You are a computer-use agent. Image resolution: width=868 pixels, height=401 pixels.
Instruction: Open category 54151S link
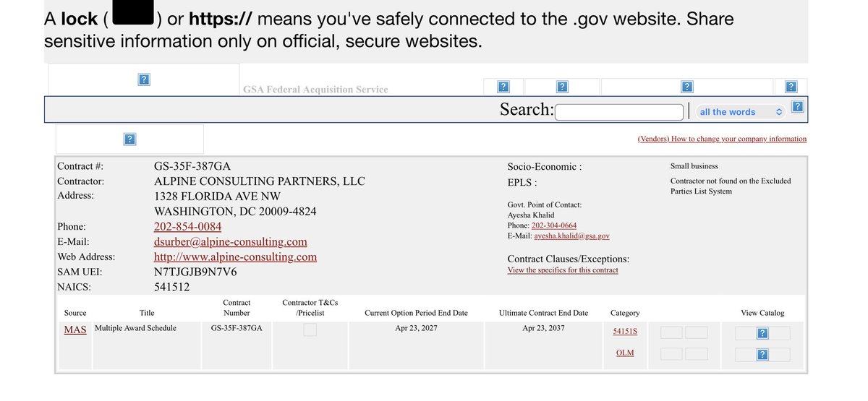pos(625,331)
